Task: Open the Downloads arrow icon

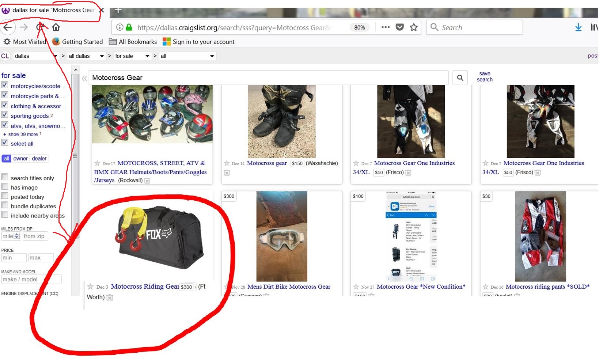Action: (x=578, y=27)
